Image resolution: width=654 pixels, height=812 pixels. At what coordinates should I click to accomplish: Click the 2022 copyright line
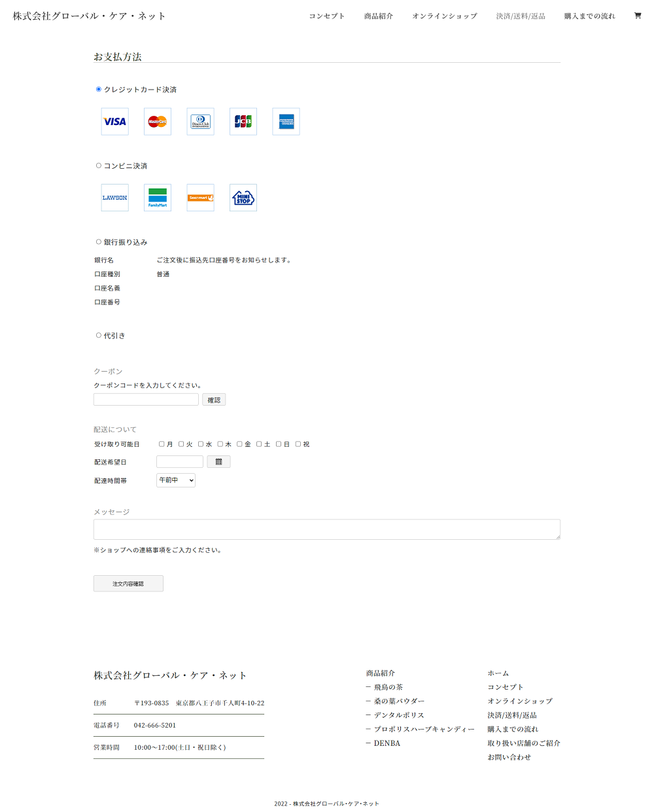(327, 803)
